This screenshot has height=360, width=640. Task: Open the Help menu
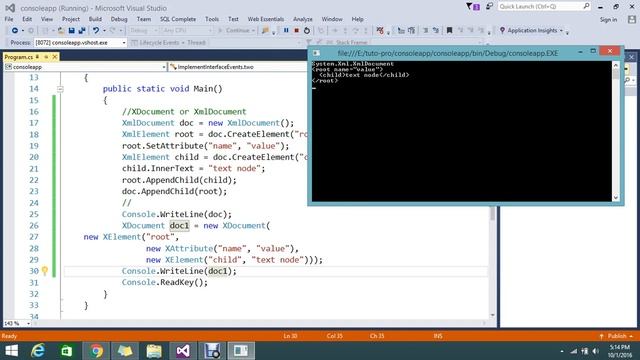click(x=357, y=19)
